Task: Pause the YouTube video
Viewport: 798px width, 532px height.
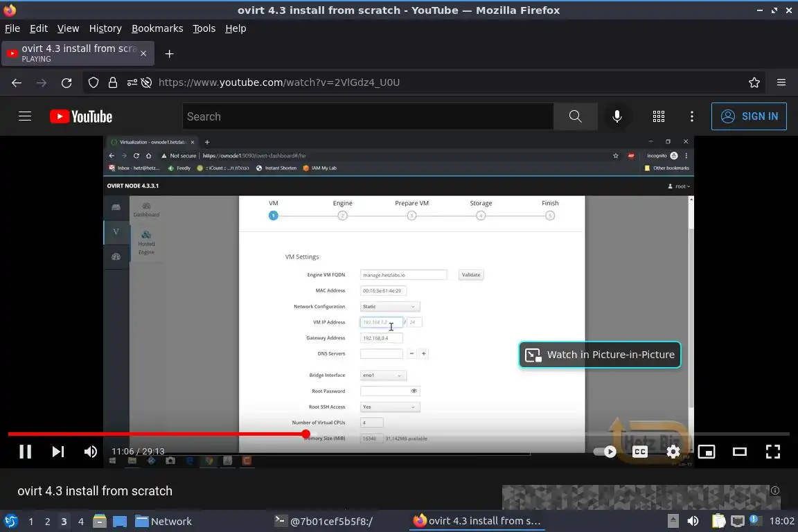Action: click(x=25, y=452)
